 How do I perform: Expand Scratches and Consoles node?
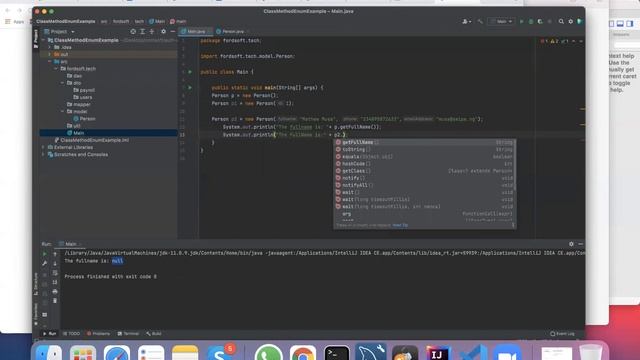[x=44, y=154]
